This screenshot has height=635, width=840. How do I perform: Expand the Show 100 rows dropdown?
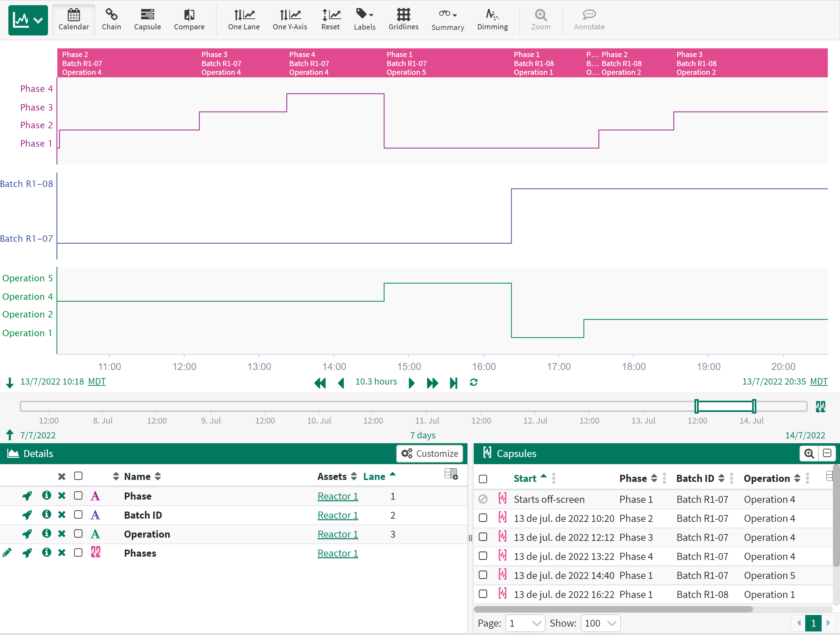tap(600, 623)
